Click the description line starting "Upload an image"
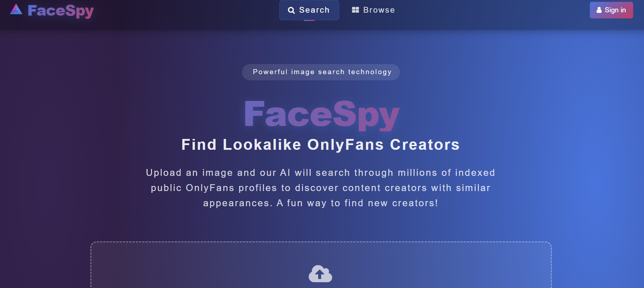The height and width of the screenshot is (288, 644). click(x=320, y=173)
